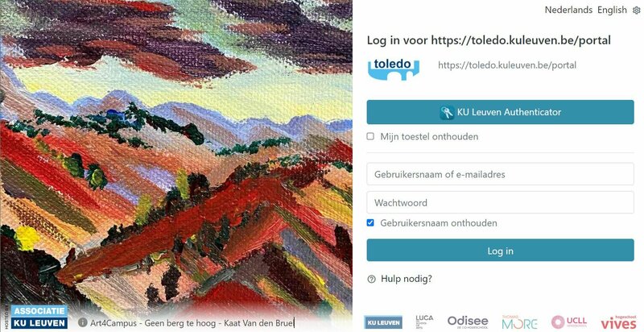Click the Vives hogeschool logo

click(618, 322)
